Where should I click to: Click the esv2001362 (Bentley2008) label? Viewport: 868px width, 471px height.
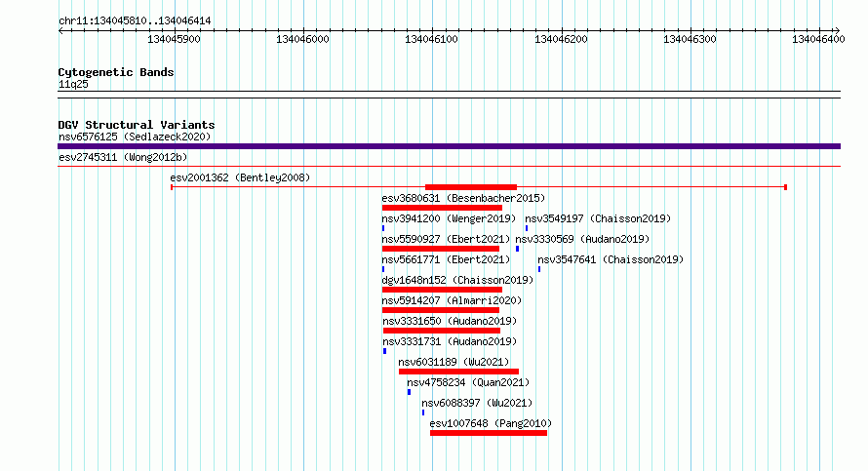click(240, 177)
